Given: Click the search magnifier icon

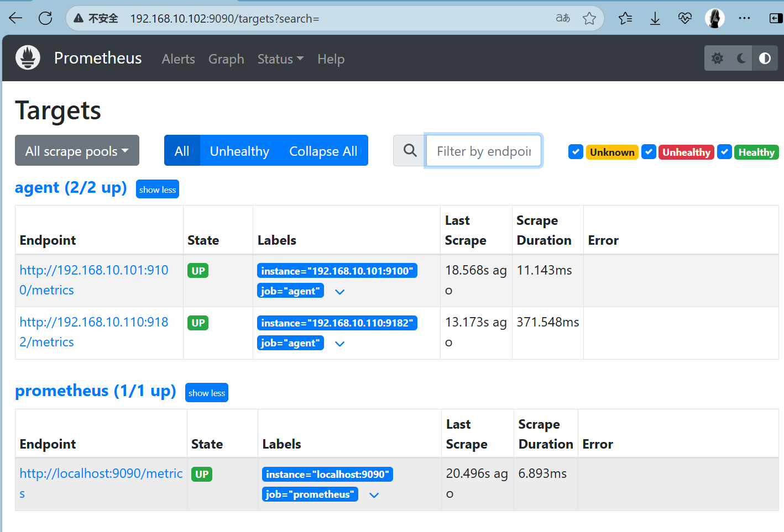Looking at the screenshot, I should click(x=410, y=150).
